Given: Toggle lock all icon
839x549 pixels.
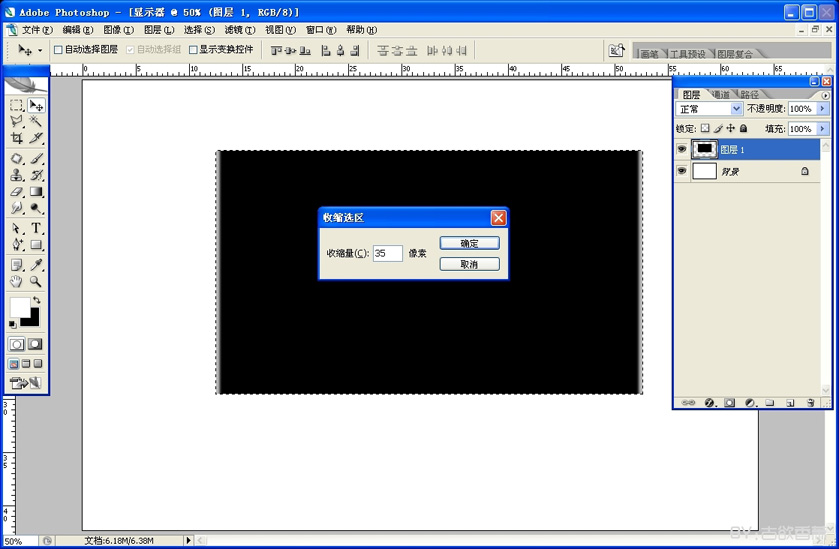Looking at the screenshot, I should (x=743, y=128).
